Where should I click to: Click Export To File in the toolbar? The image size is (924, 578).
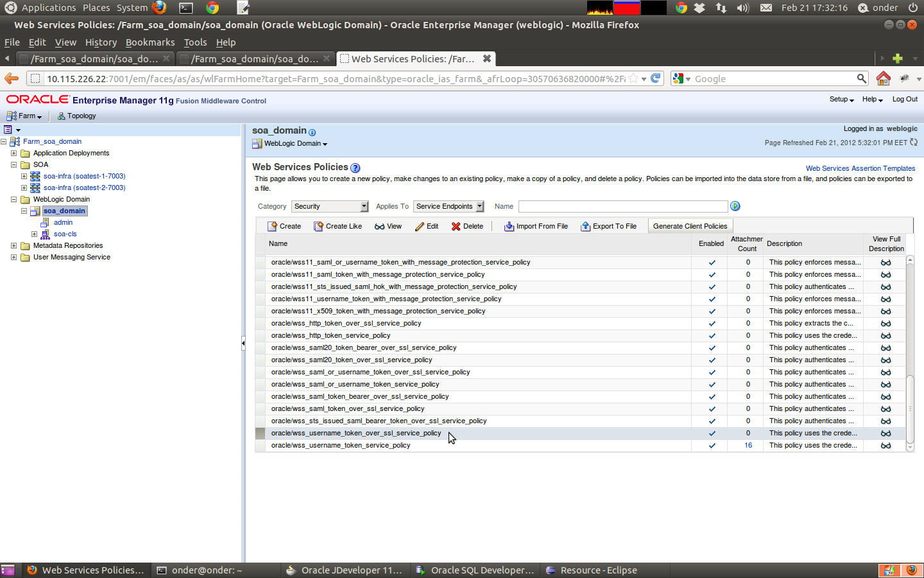coord(608,226)
